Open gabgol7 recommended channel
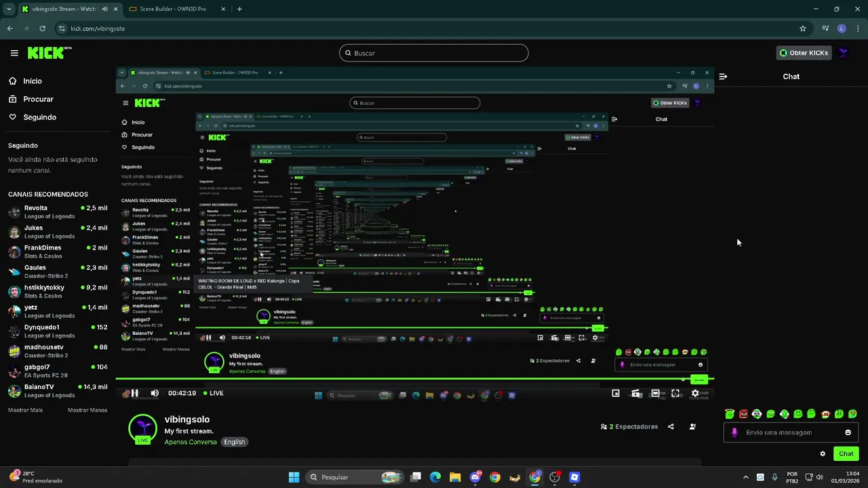 58,371
